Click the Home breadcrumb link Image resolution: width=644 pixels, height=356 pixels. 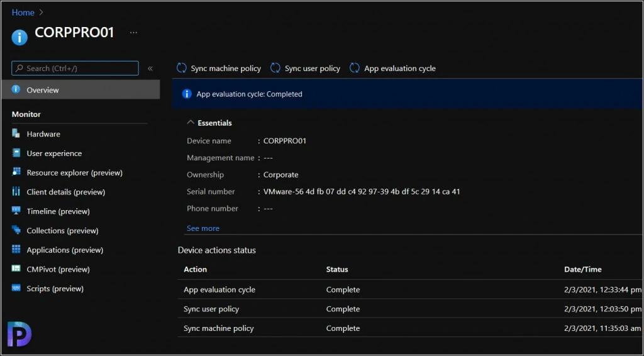pos(23,13)
